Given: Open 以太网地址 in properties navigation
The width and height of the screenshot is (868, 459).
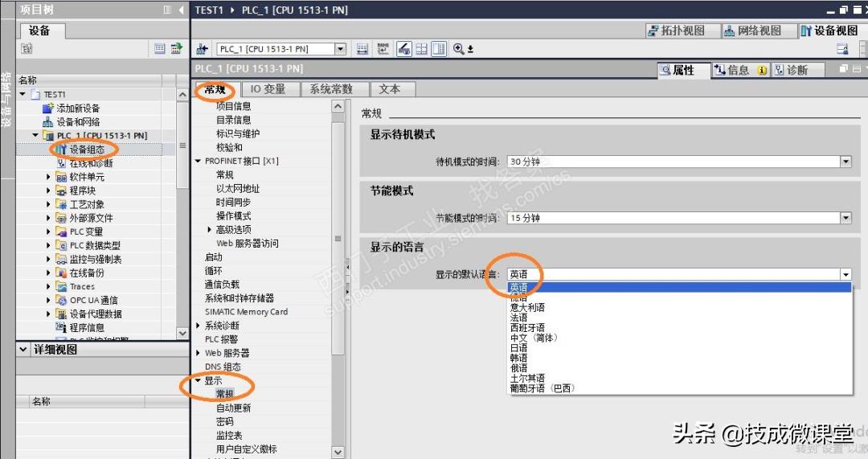Looking at the screenshot, I should pos(237,188).
